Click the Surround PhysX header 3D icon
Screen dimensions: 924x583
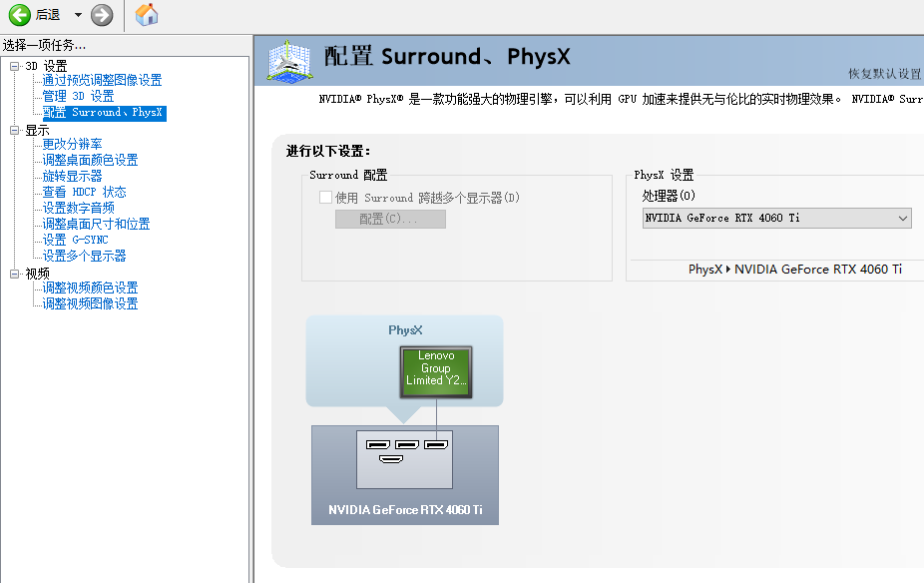[288, 60]
